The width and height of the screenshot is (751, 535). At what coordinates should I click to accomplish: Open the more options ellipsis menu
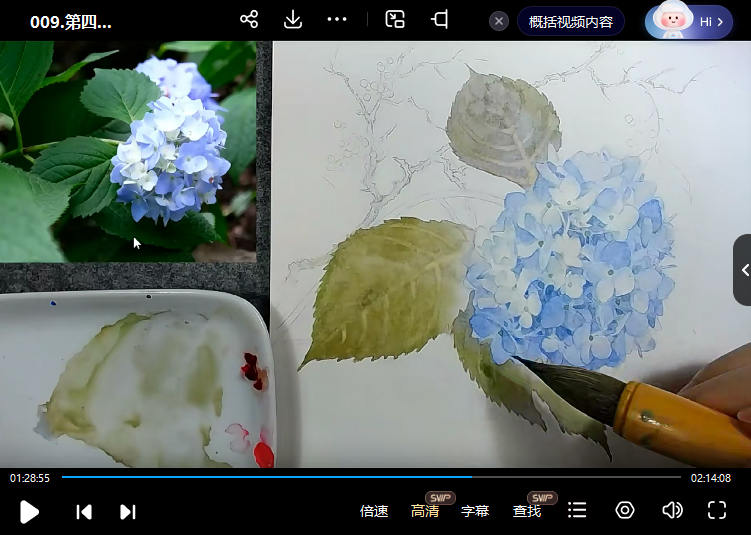click(337, 20)
